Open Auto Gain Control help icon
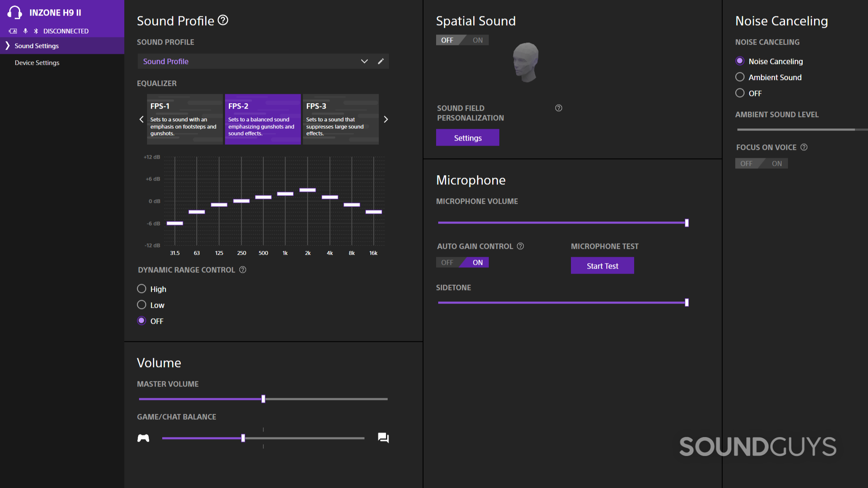This screenshot has width=868, height=488. (x=520, y=246)
